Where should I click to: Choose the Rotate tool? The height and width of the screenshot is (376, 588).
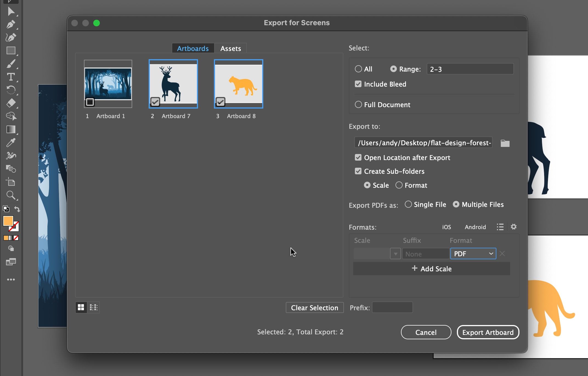point(11,90)
